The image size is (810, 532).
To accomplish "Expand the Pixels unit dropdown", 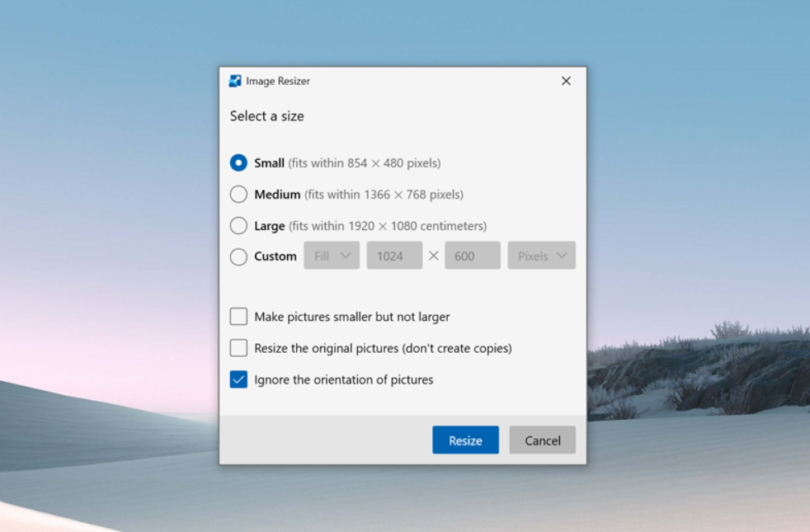I will click(x=541, y=256).
